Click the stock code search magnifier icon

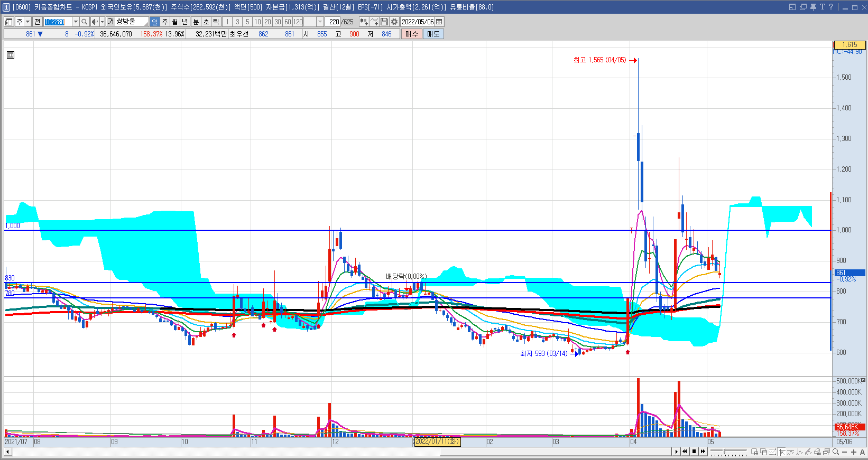pos(84,22)
